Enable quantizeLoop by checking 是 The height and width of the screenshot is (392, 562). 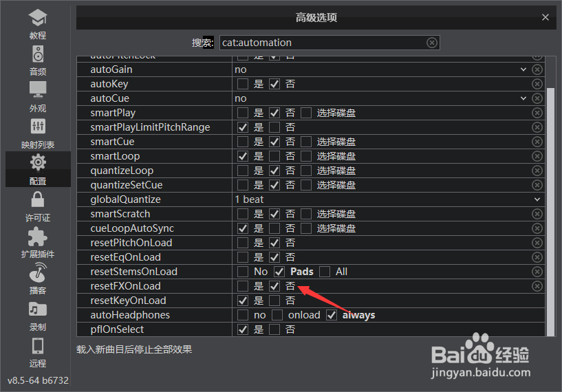pyautogui.click(x=243, y=171)
